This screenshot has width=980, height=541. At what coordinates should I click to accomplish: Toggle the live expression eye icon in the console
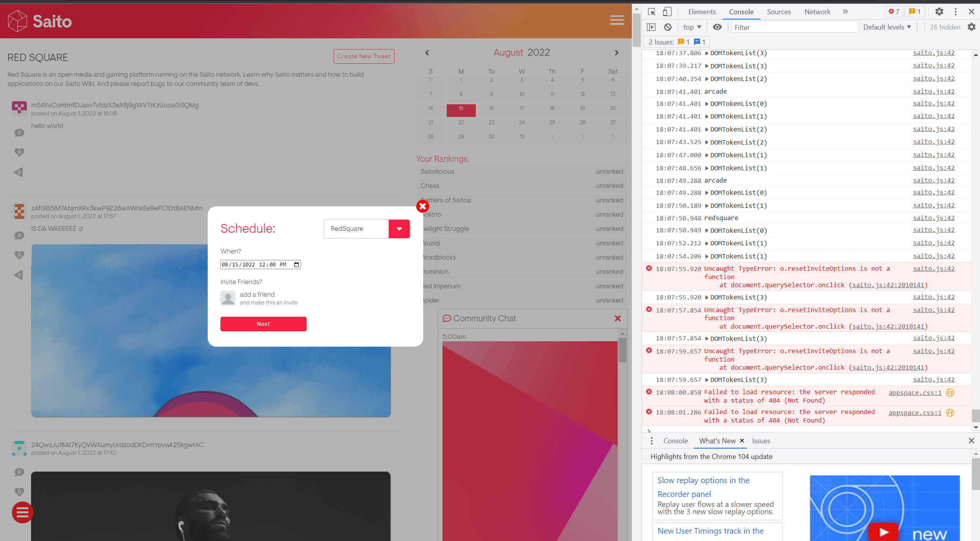point(717,27)
